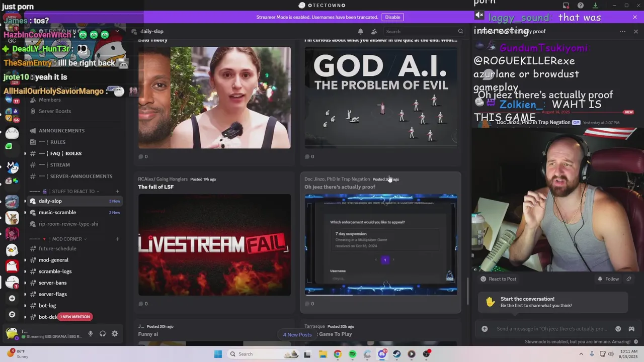Viewport: 644px width, 362px height.
Task: Click Add a Server plus icon
Action: [12, 298]
